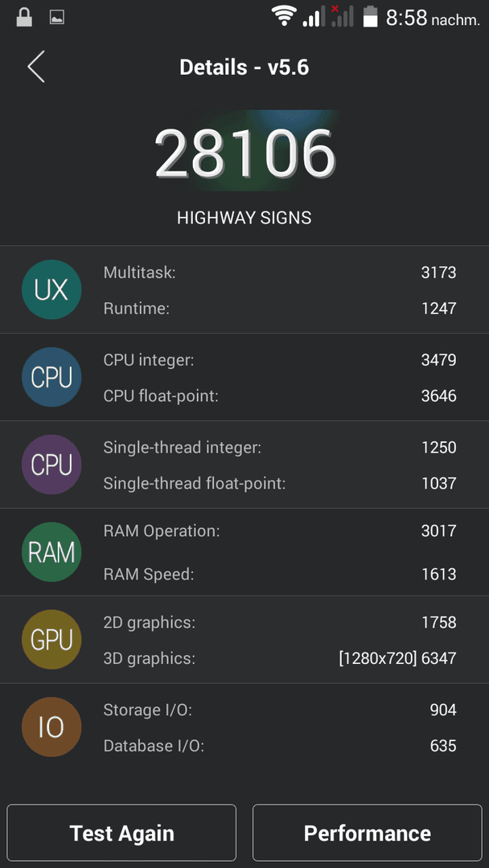Tap the image notification icon
This screenshot has width=489, height=868.
pos(57,18)
